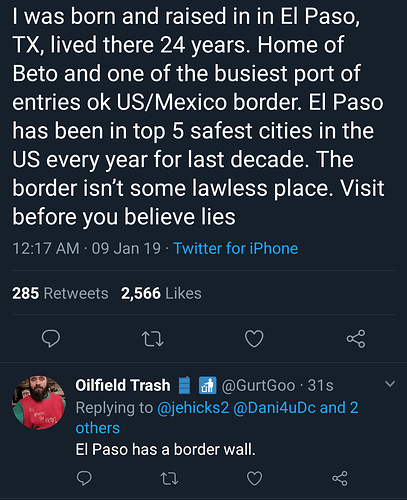
Task: Reply to the main El Paso tweet
Action: 51,339
